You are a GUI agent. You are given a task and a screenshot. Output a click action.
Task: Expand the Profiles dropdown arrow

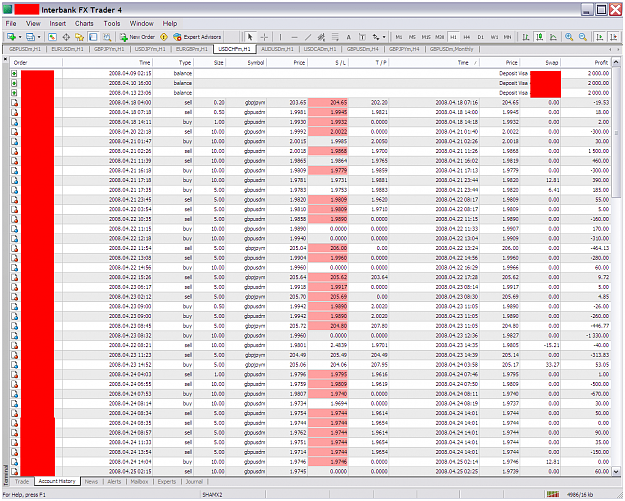click(39, 37)
